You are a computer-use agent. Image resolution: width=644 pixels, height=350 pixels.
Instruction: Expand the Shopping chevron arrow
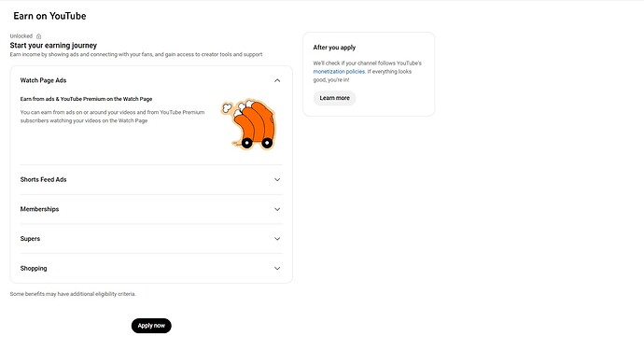(x=277, y=268)
